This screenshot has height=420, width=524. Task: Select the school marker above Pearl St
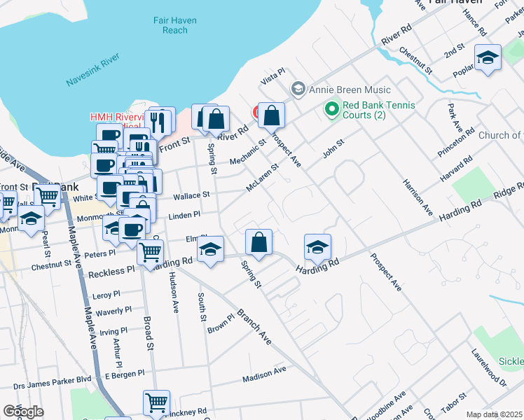[29, 219]
